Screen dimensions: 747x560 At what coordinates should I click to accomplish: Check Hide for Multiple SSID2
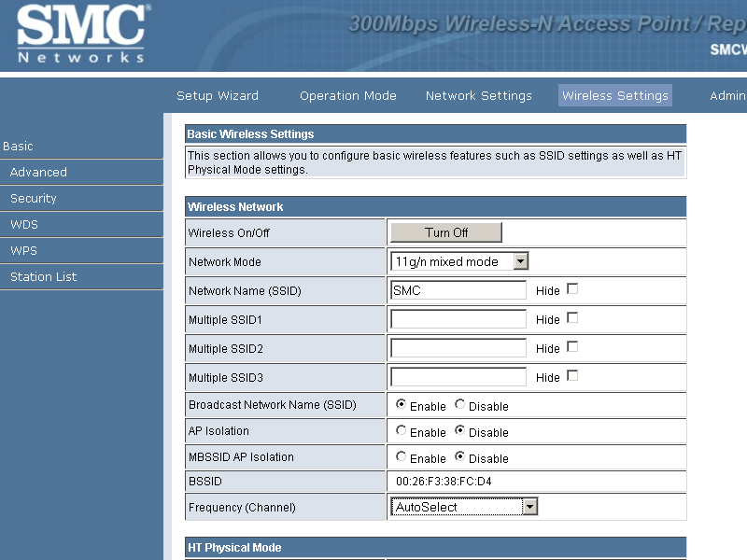(572, 347)
